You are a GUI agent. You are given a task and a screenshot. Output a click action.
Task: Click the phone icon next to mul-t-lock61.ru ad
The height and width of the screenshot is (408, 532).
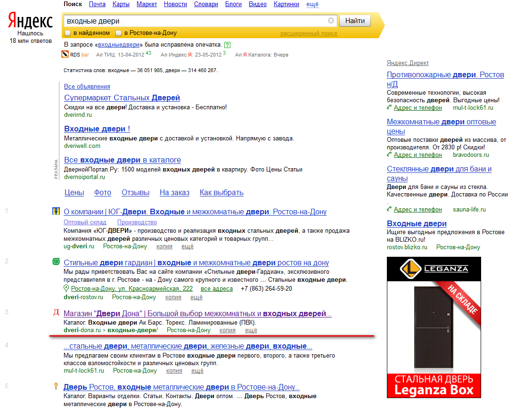click(x=390, y=107)
